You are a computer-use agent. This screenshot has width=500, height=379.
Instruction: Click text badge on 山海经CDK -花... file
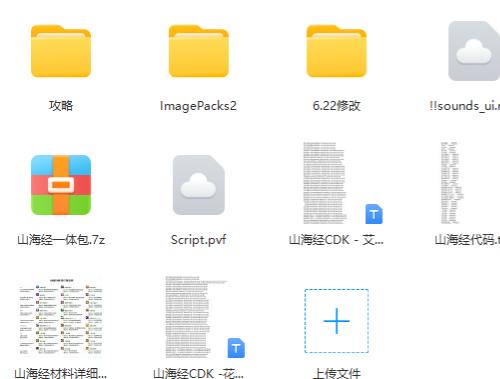tap(236, 348)
